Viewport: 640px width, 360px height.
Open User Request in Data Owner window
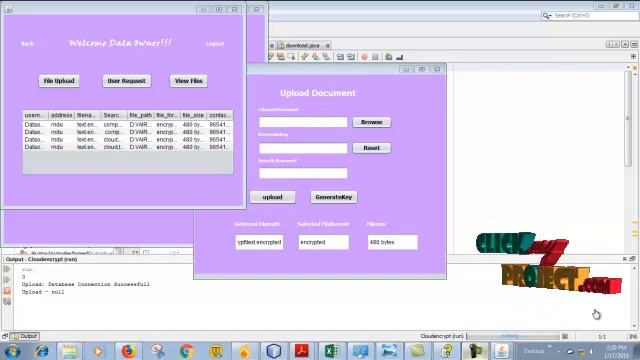(127, 81)
